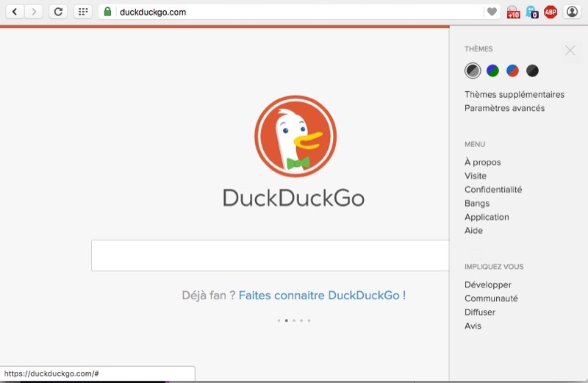Select the Confidentialité menu entry
The height and width of the screenshot is (383, 588).
click(493, 190)
